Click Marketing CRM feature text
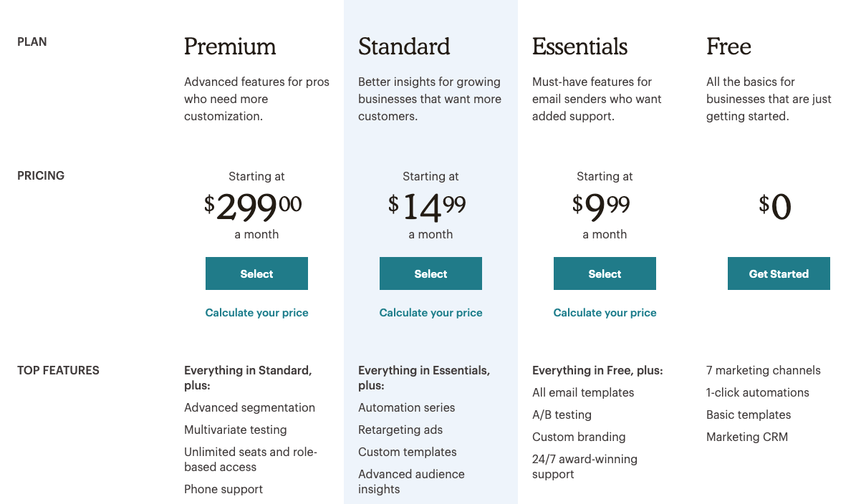Image resolution: width=861 pixels, height=504 pixels. [747, 437]
